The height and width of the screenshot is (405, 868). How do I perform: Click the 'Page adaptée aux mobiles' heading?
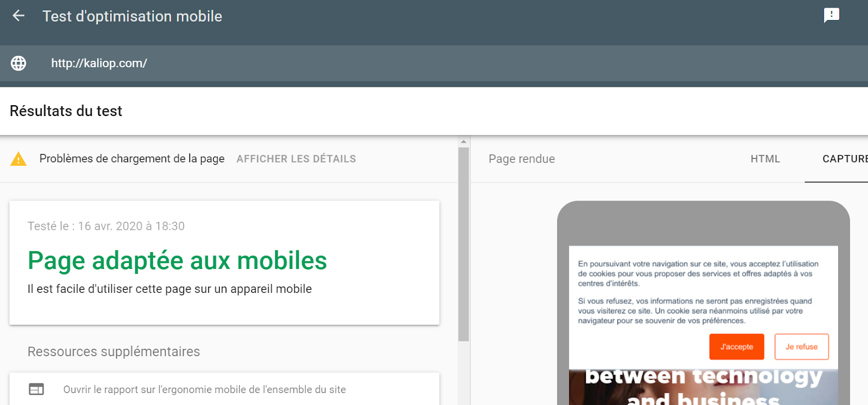point(177,261)
